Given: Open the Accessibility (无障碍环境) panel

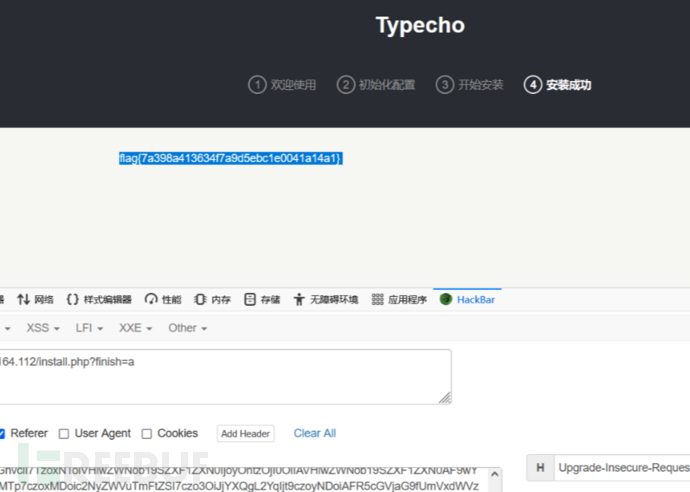Looking at the screenshot, I should pos(326,299).
